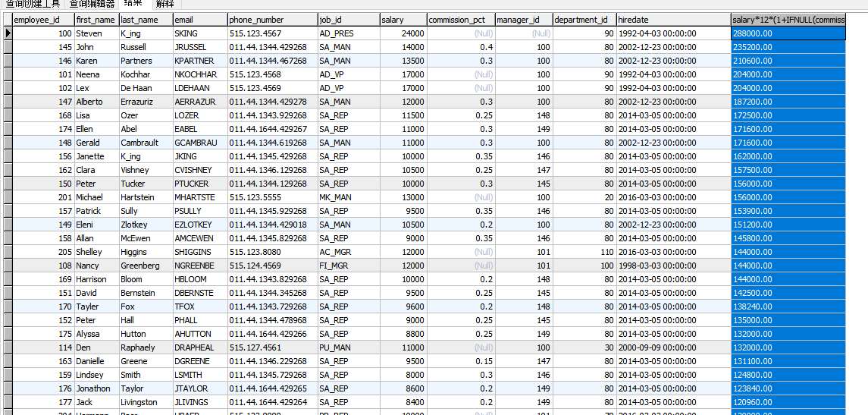This screenshot has width=868, height=415.
Task: Click the first name cell Karen
Action: point(96,61)
